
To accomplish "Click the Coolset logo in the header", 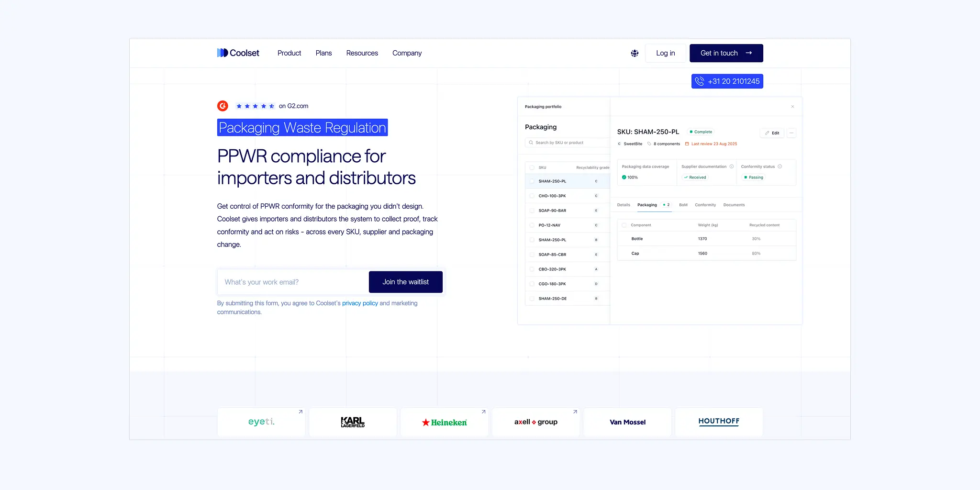I will coord(238,53).
